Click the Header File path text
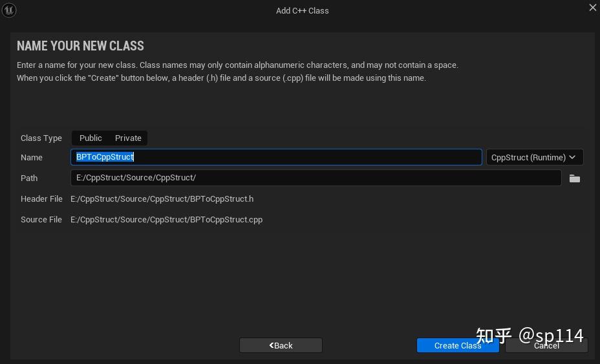Viewport: 600px width, 364px height. [x=162, y=199]
